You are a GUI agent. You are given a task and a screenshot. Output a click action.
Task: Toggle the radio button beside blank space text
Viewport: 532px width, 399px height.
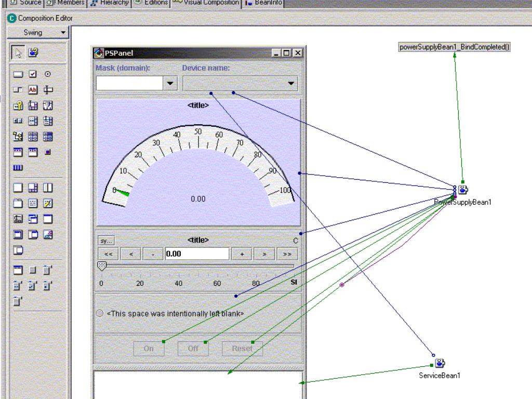(100, 314)
